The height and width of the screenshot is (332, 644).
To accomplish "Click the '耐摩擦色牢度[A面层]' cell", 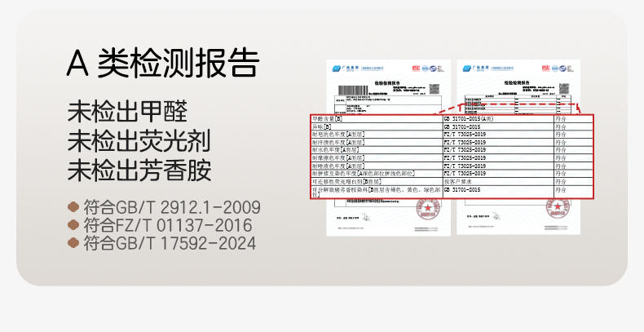I will [377, 157].
